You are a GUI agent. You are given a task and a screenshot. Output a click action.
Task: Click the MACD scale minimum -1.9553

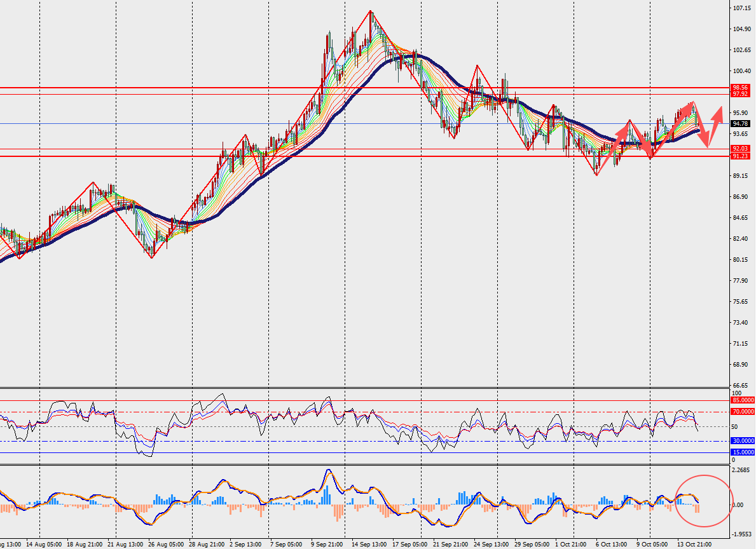[741, 534]
